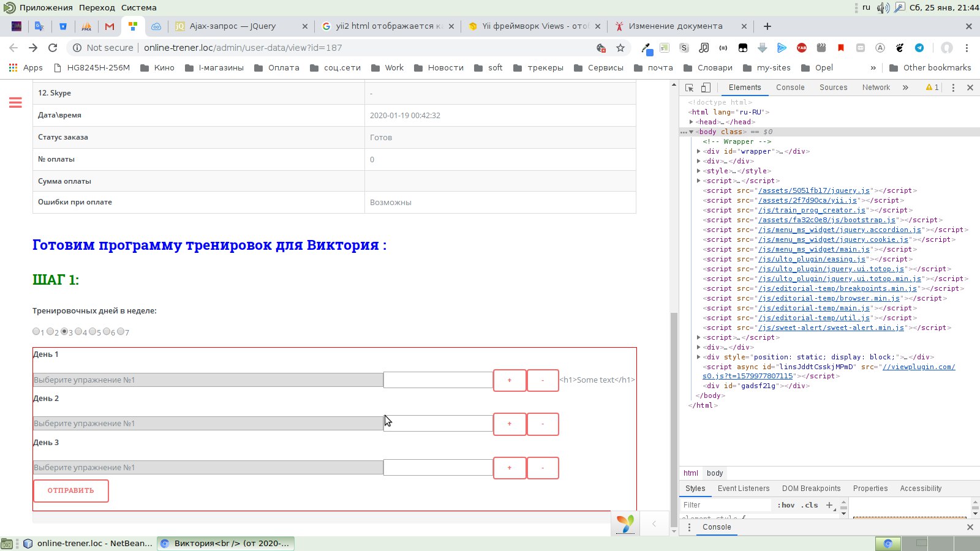This screenshot has width=980, height=551.
Task: Expand the head element in DOM tree
Action: point(692,122)
